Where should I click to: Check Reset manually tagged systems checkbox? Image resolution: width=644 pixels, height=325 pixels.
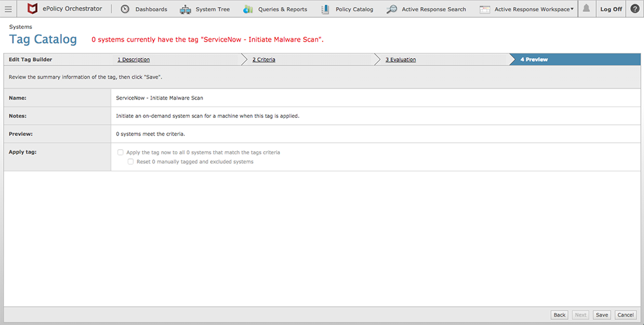click(131, 162)
